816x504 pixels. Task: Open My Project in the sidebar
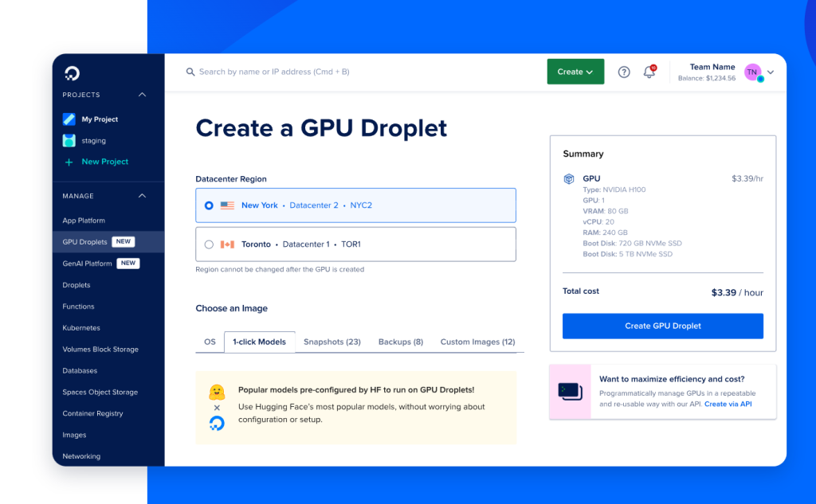coord(100,119)
